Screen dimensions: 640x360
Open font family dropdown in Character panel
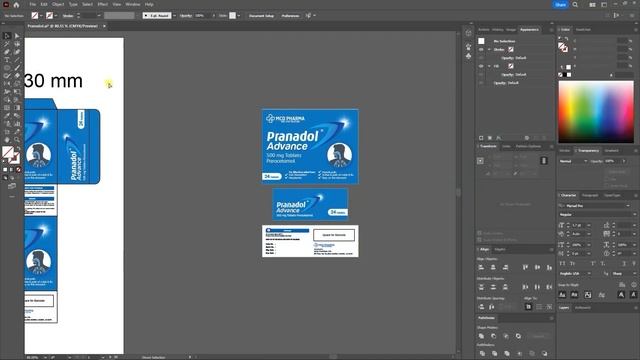coord(628,206)
